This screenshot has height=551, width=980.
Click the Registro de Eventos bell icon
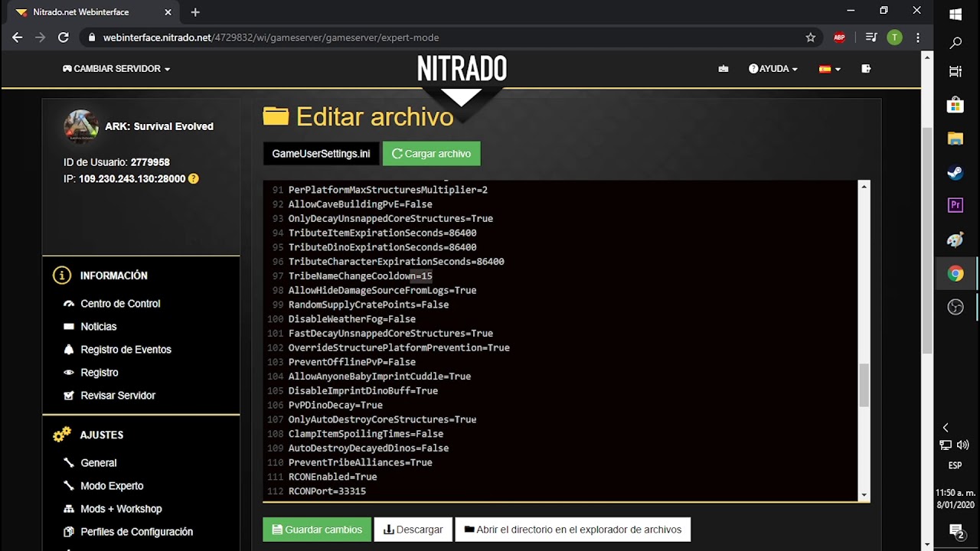coord(68,350)
